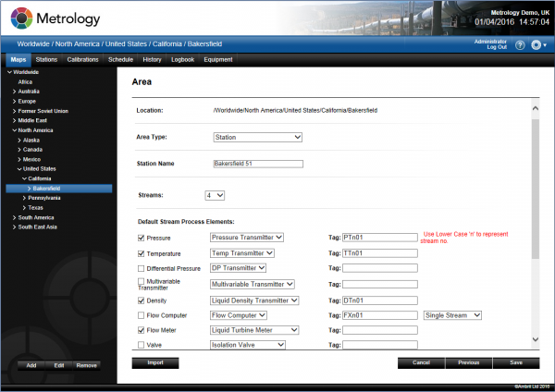This screenshot has width=555, height=392.
Task: Click the scrollbar up arrow
Action: (x=536, y=108)
